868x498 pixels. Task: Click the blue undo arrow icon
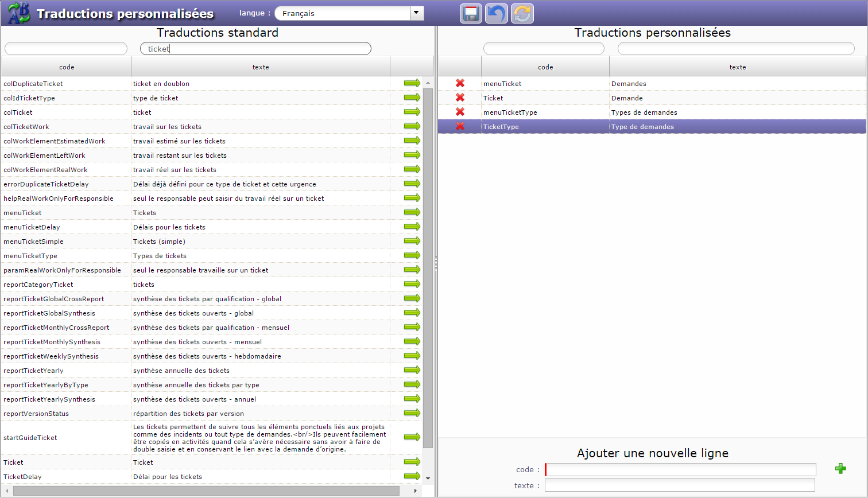[x=497, y=13]
